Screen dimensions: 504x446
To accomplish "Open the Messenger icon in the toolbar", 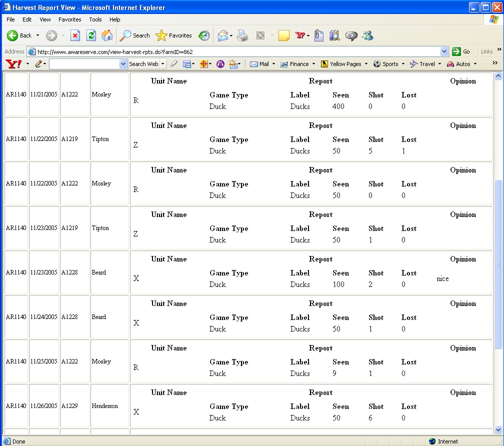I will pyautogui.click(x=368, y=35).
